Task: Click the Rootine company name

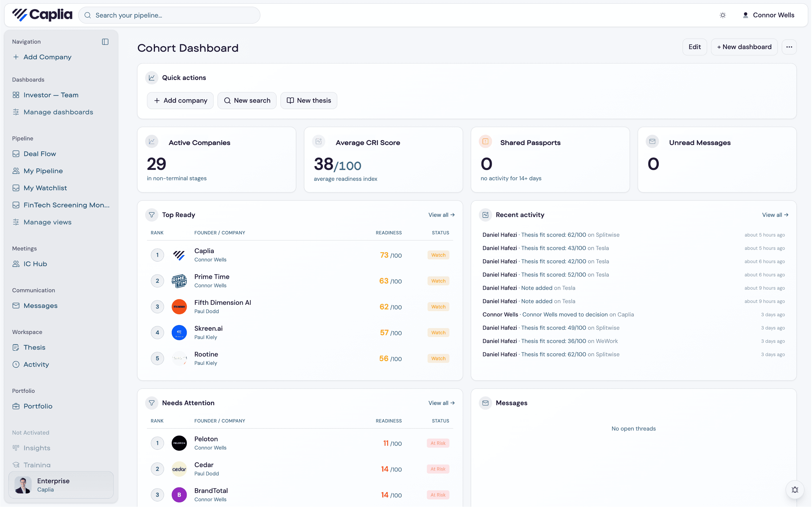Action: 206,354
